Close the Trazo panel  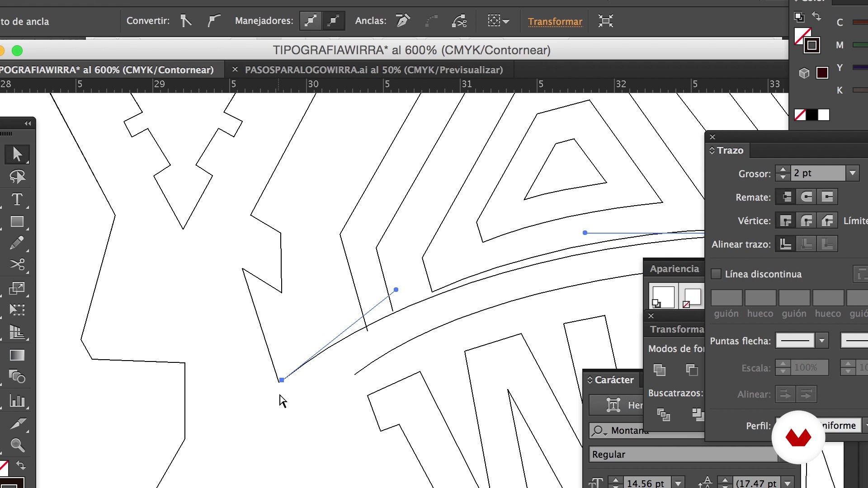coord(712,137)
